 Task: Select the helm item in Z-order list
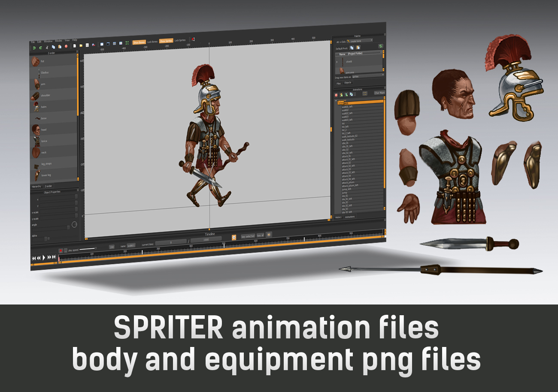(x=53, y=107)
